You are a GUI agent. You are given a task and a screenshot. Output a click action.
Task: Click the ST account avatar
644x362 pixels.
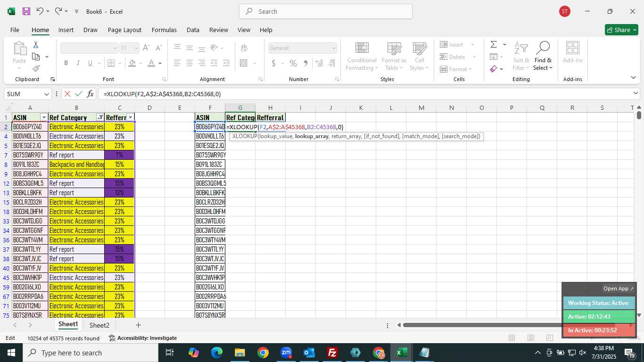(x=565, y=11)
